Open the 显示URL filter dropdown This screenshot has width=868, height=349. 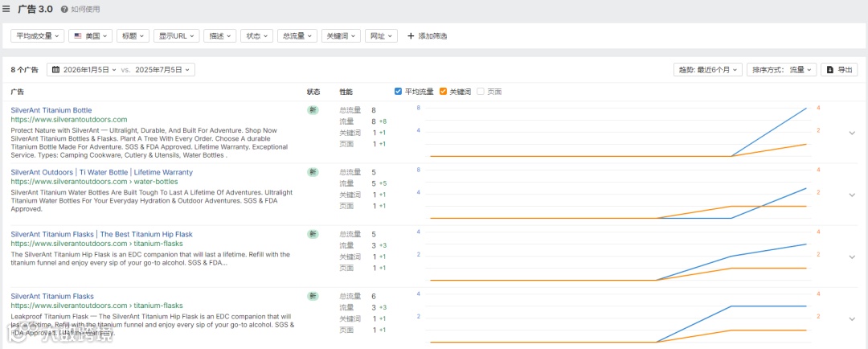pos(176,36)
